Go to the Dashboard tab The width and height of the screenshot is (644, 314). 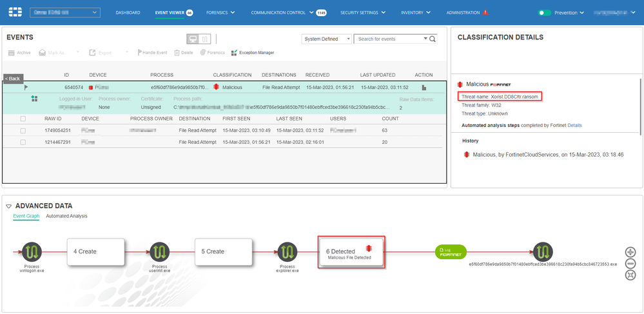coord(128,13)
